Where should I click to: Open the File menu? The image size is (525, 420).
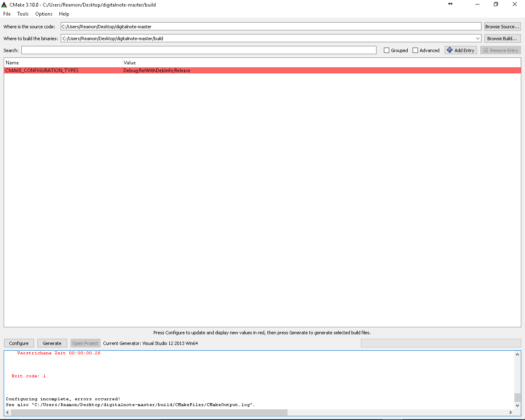[x=7, y=14]
